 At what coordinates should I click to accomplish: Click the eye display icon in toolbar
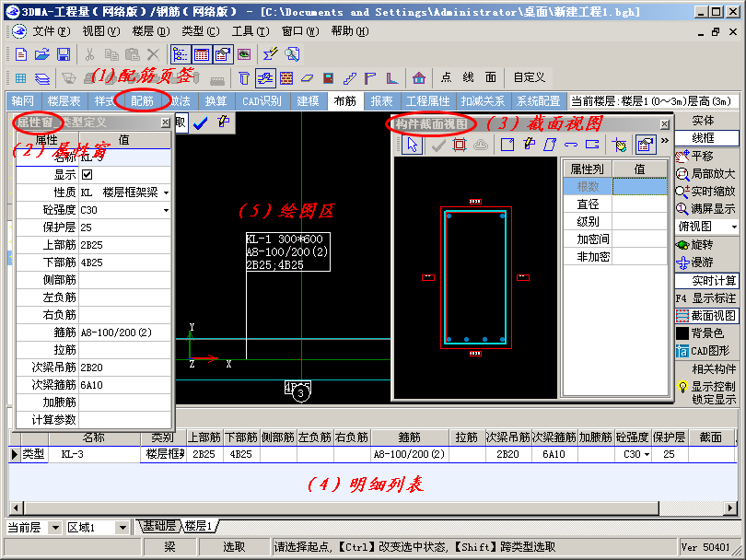click(x=244, y=54)
